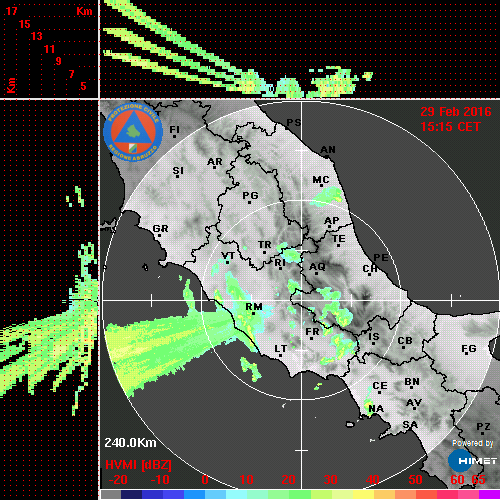Click the '-20' dBZ scale value

(118, 480)
